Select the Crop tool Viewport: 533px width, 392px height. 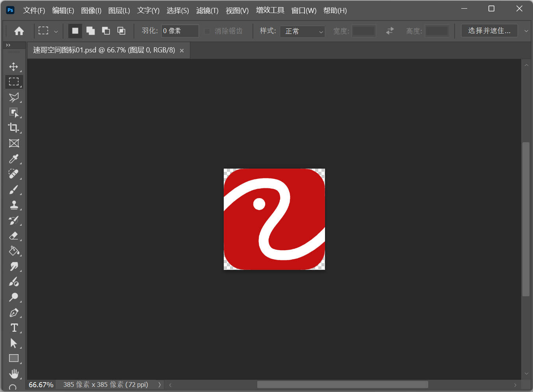coord(14,128)
